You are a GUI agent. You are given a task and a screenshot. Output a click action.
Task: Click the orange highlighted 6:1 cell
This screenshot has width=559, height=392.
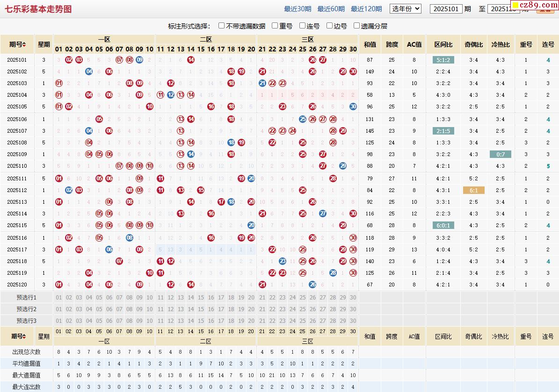[473, 190]
